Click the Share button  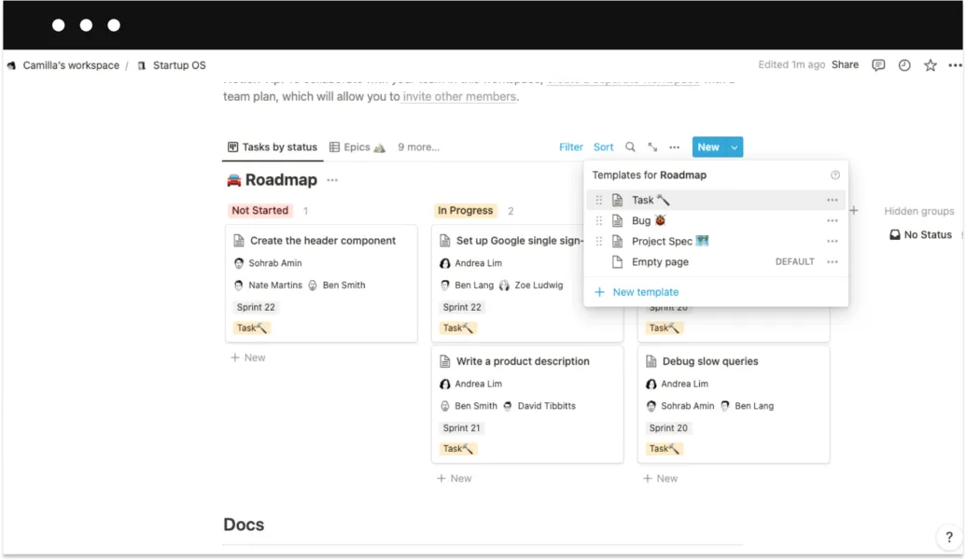845,64
